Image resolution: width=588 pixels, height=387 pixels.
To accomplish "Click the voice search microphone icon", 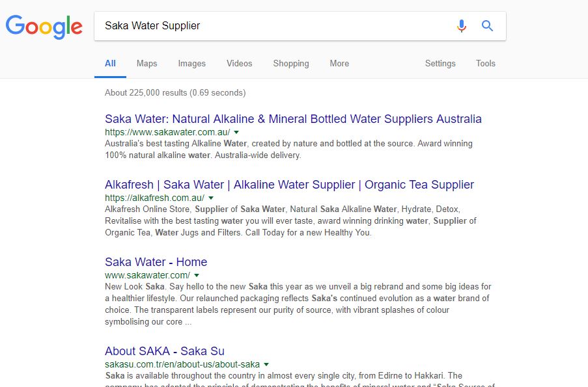I will coord(462,26).
